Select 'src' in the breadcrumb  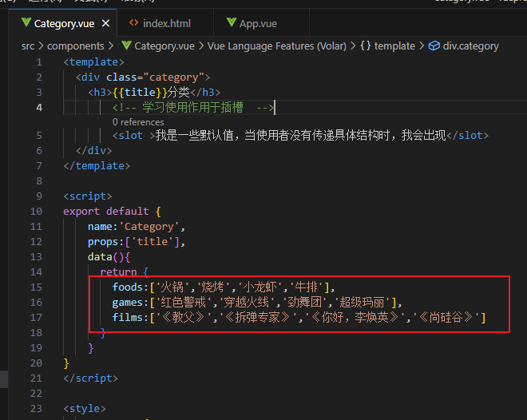pos(28,46)
